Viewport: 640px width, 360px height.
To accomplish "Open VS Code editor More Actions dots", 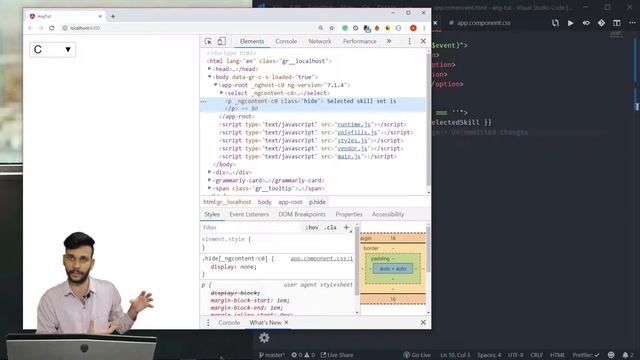I will point(632,23).
